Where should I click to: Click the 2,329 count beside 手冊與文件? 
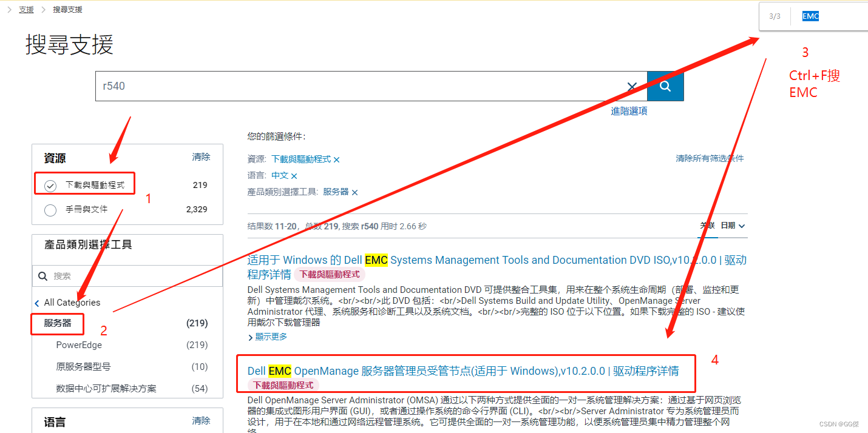[197, 210]
